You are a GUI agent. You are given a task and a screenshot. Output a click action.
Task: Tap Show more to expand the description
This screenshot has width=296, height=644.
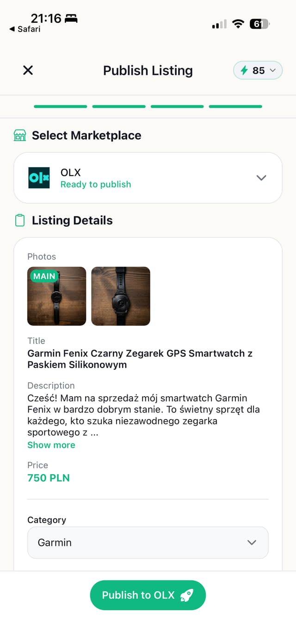(51, 445)
